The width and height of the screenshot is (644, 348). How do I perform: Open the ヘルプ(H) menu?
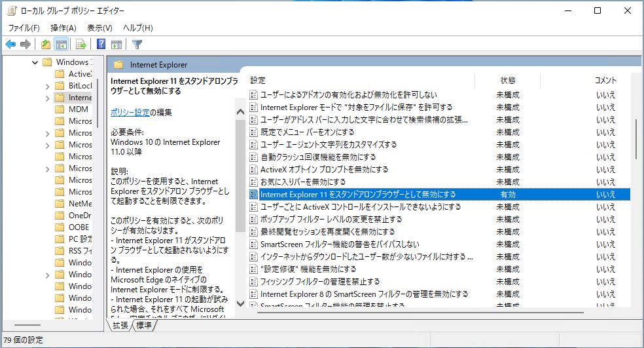coord(138,28)
